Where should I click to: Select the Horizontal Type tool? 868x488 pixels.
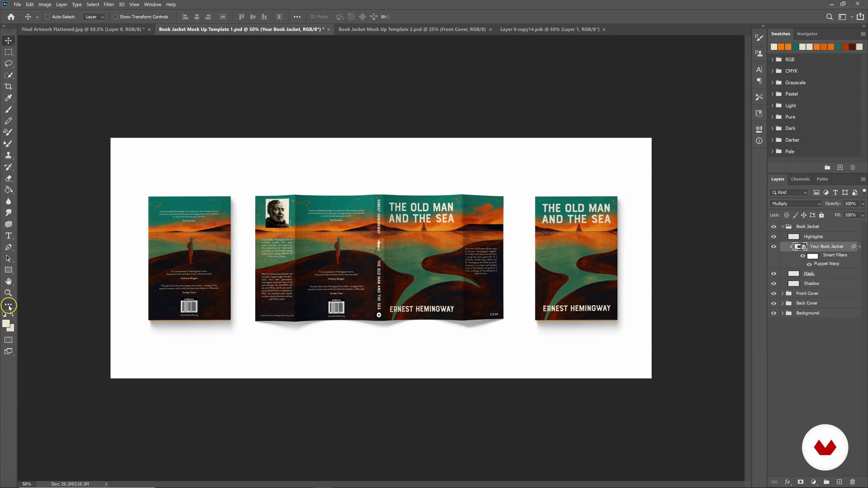click(8, 236)
